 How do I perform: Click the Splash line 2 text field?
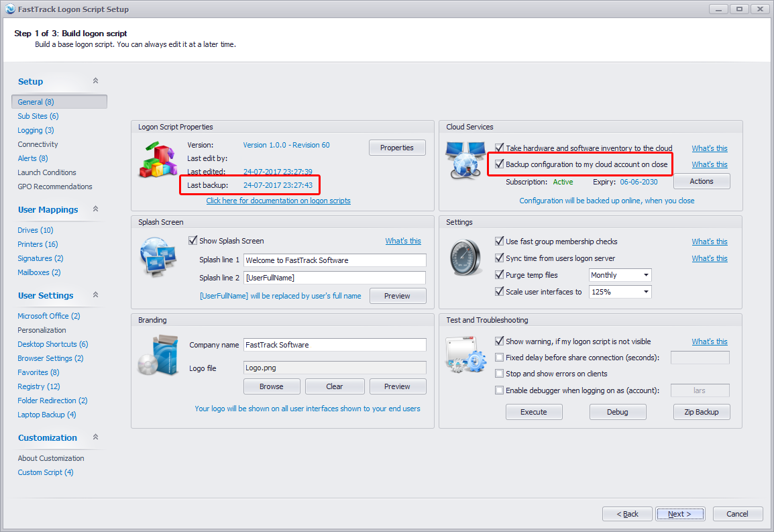[x=335, y=278]
